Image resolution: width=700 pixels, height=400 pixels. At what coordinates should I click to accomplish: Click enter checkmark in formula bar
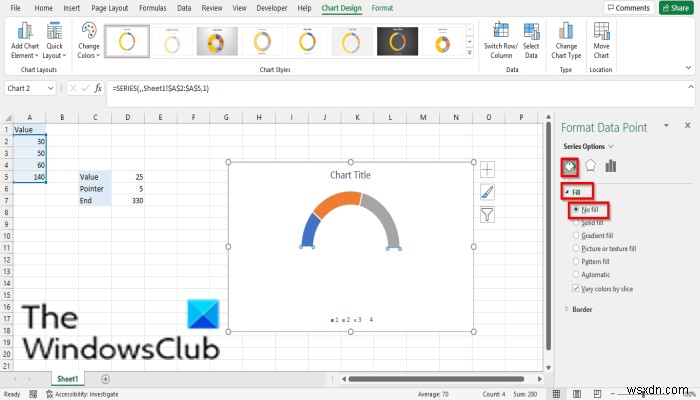85,88
